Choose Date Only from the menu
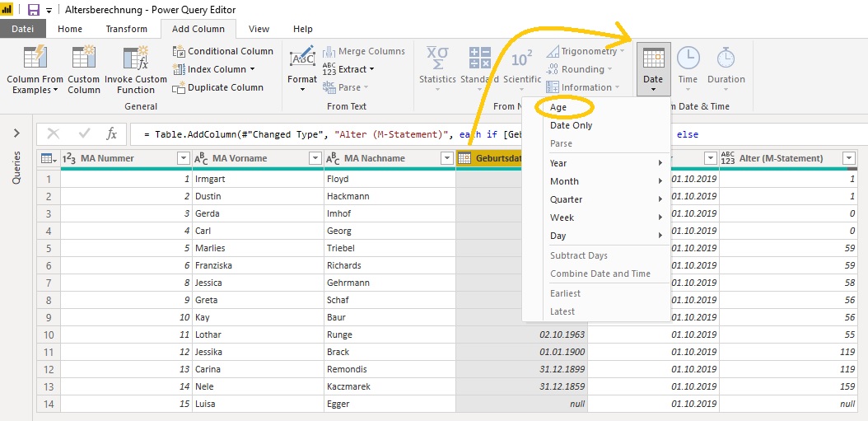 (572, 125)
